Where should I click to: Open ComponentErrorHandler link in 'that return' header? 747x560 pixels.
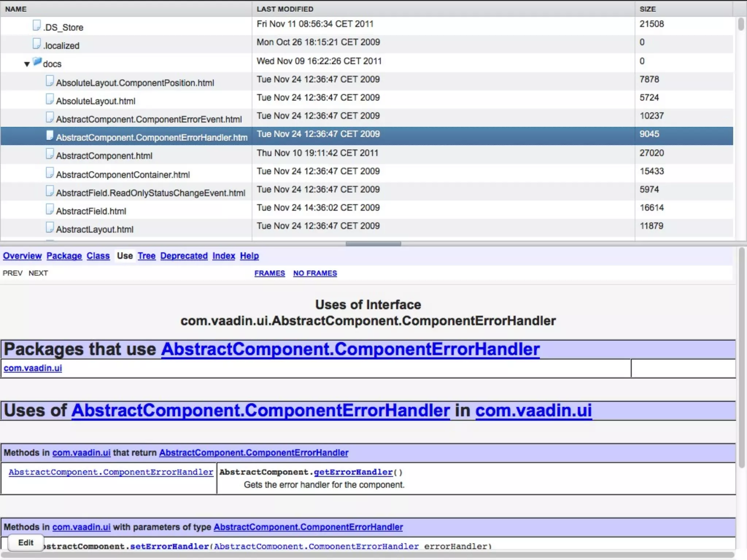coord(254,453)
